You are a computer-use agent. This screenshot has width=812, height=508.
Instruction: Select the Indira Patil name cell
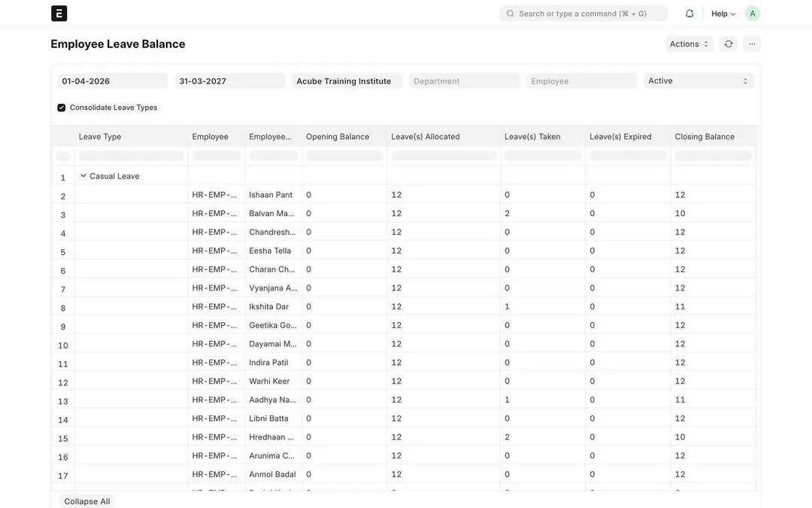(273, 363)
